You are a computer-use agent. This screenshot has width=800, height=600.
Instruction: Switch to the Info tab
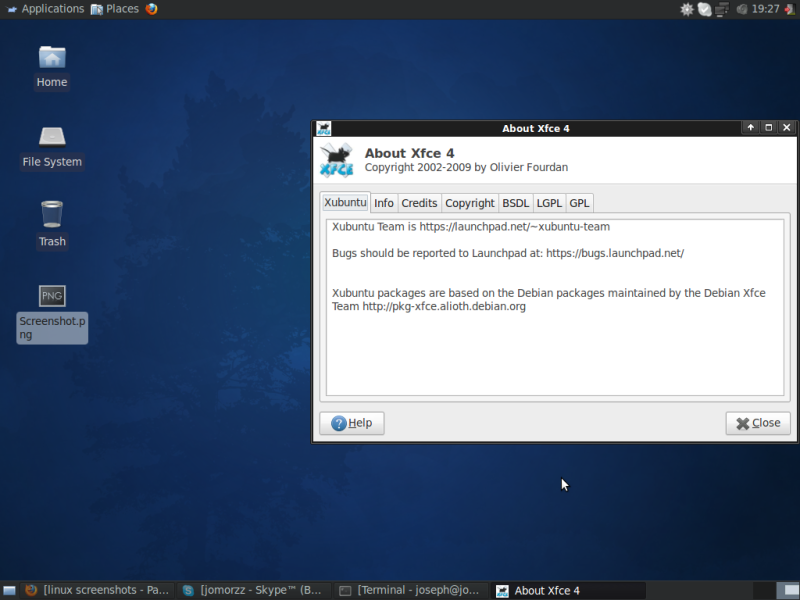coord(384,203)
